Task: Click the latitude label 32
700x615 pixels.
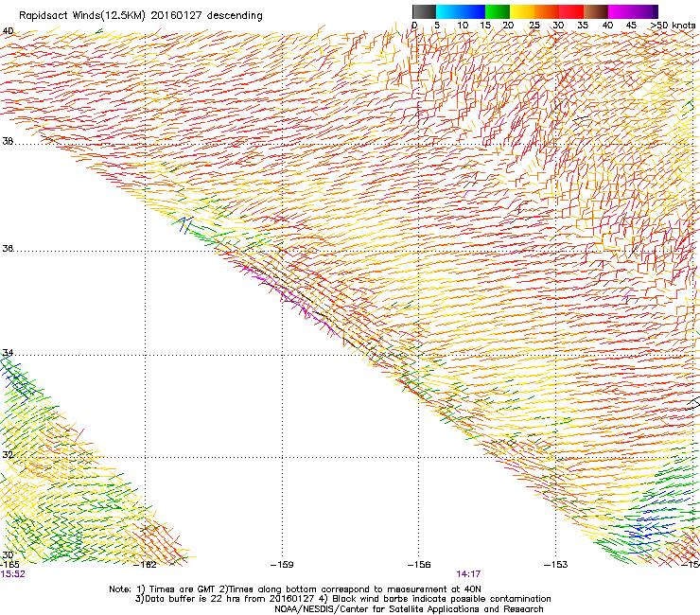Action: (x=8, y=455)
